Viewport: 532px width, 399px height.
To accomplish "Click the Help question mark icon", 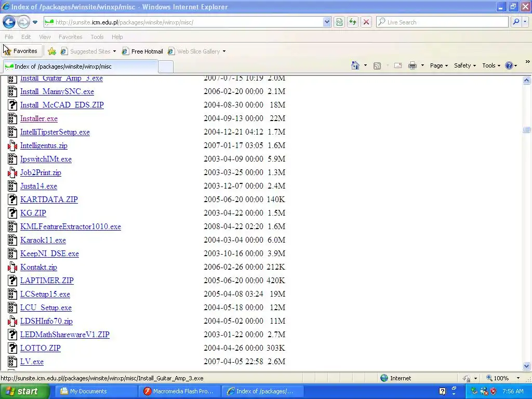I will click(509, 65).
